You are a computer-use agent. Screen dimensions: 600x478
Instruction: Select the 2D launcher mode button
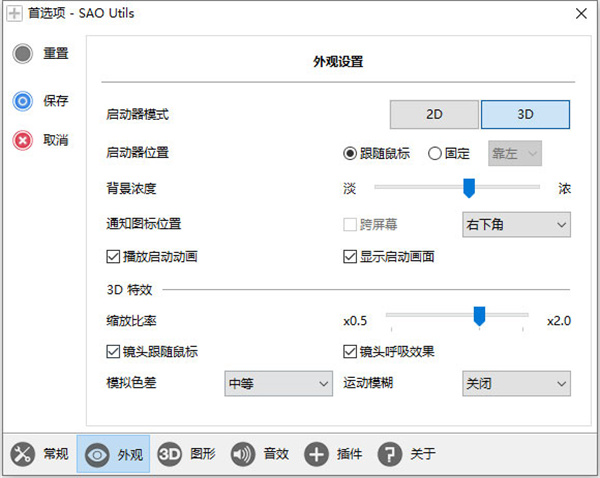[x=434, y=114]
